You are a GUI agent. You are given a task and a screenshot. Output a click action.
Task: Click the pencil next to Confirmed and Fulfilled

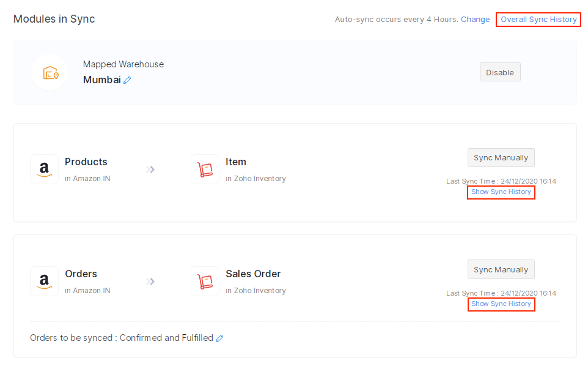[x=220, y=337]
